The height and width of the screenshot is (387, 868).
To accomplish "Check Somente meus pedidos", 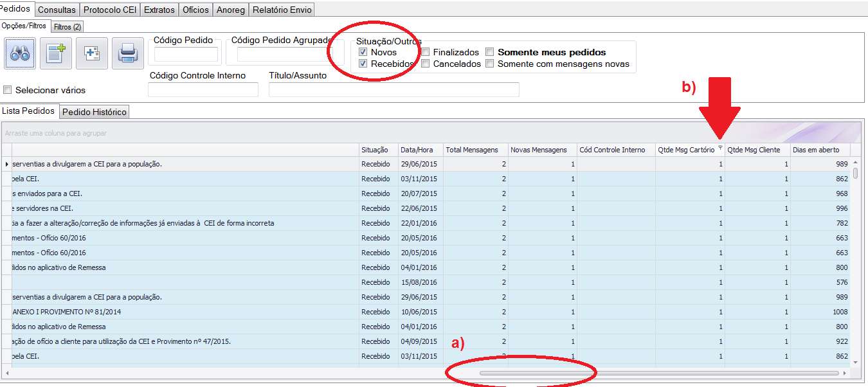I will (490, 52).
